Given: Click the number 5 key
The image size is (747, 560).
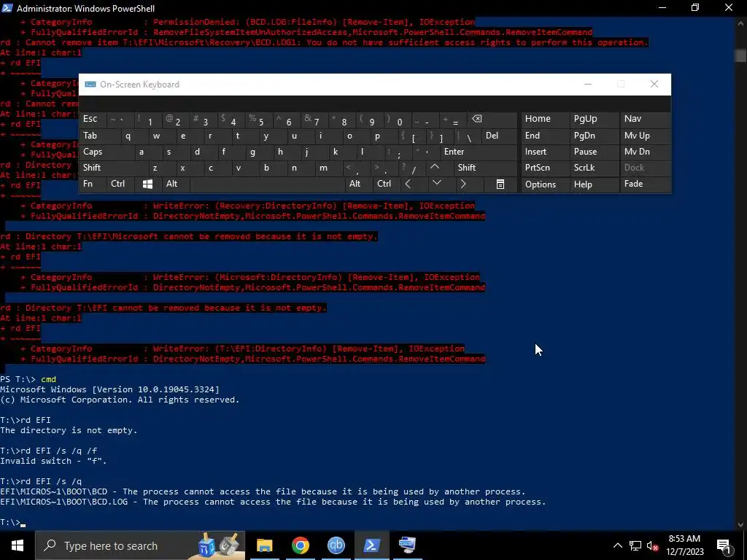Looking at the screenshot, I should (259, 119).
